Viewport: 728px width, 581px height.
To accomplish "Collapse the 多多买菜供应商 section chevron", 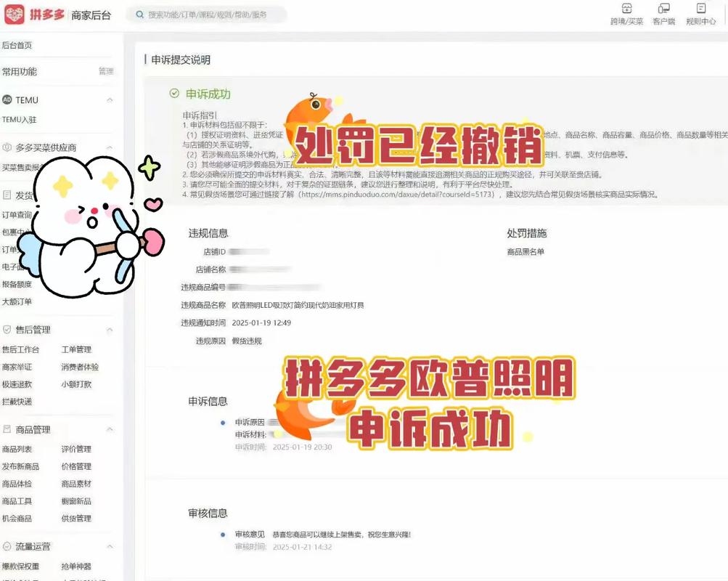I will (110, 147).
